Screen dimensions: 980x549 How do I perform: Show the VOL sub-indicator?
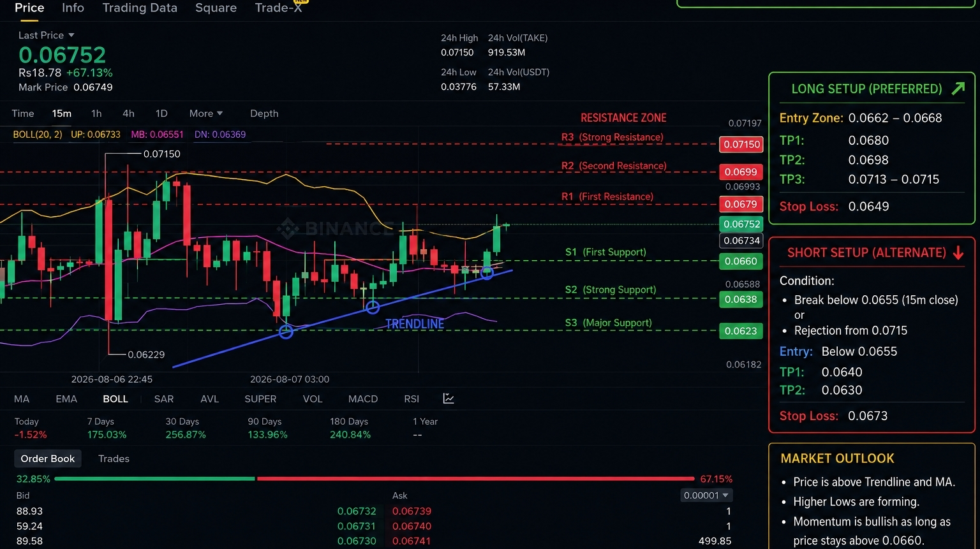313,399
